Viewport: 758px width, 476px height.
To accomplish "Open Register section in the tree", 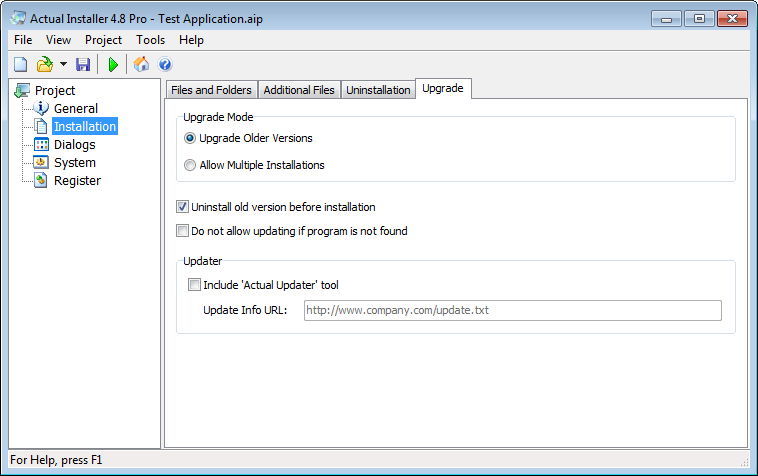I will (77, 180).
